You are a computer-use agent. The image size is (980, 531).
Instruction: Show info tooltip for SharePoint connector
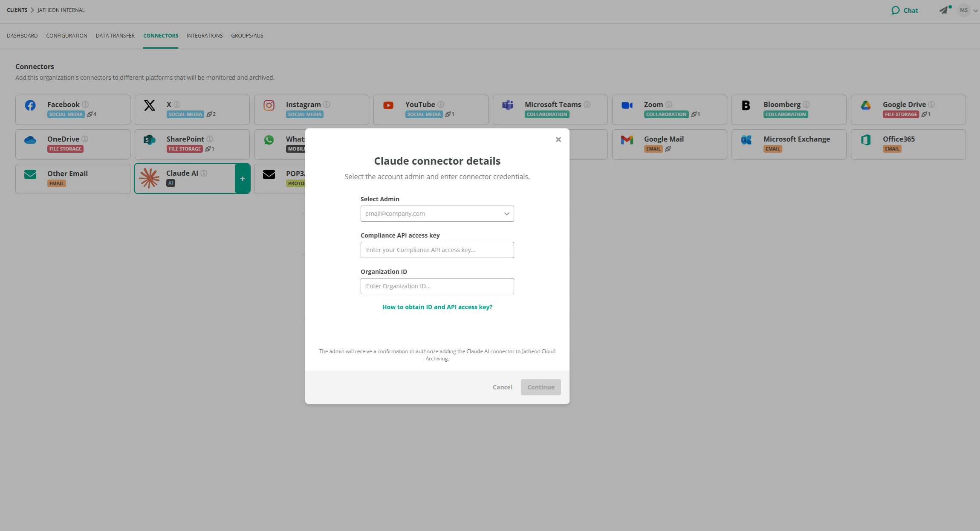210,139
